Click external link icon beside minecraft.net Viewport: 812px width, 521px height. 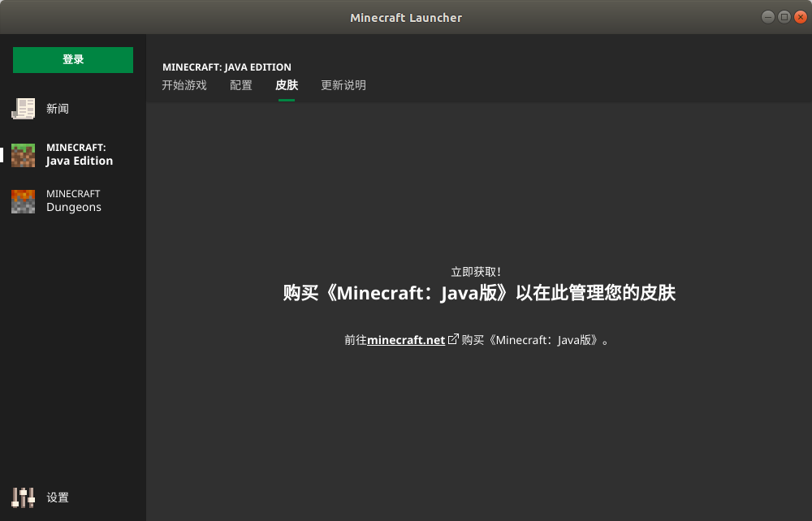pos(453,339)
